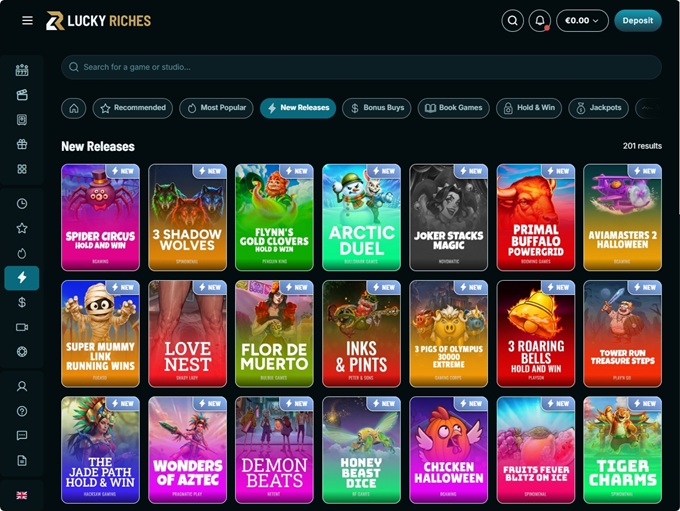Screen dimensions: 680x511
Task: Open Tower Run Treasure Steps game
Action: [622, 334]
